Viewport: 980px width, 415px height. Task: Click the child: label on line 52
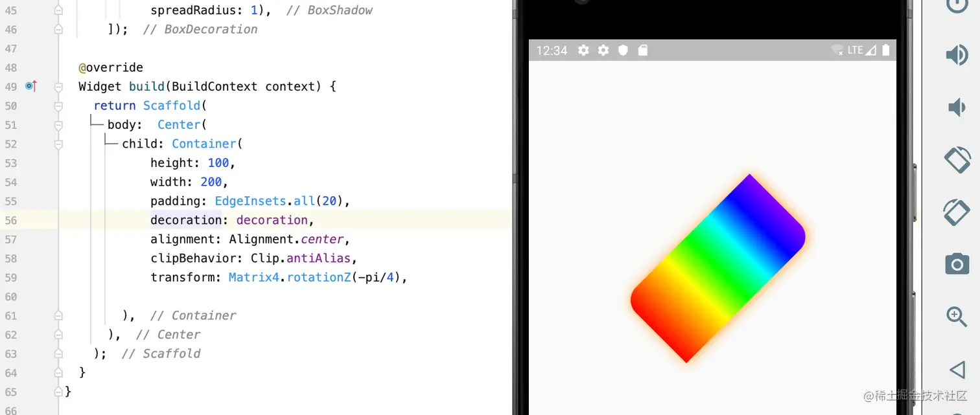click(x=143, y=144)
